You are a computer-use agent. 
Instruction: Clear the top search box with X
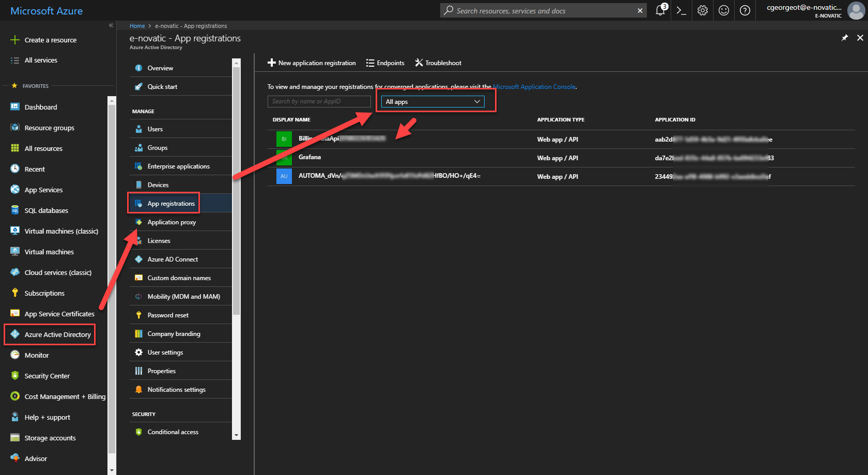tap(640, 10)
